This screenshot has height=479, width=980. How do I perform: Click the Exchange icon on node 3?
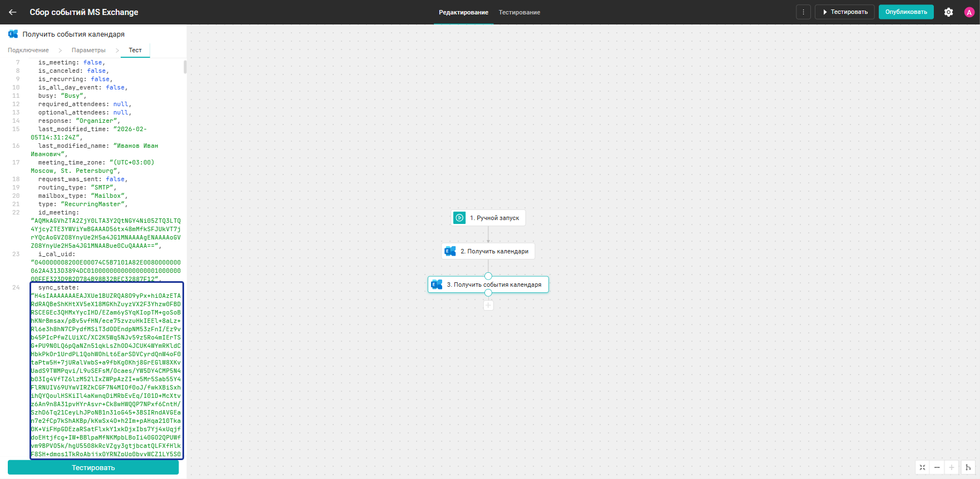(x=437, y=285)
